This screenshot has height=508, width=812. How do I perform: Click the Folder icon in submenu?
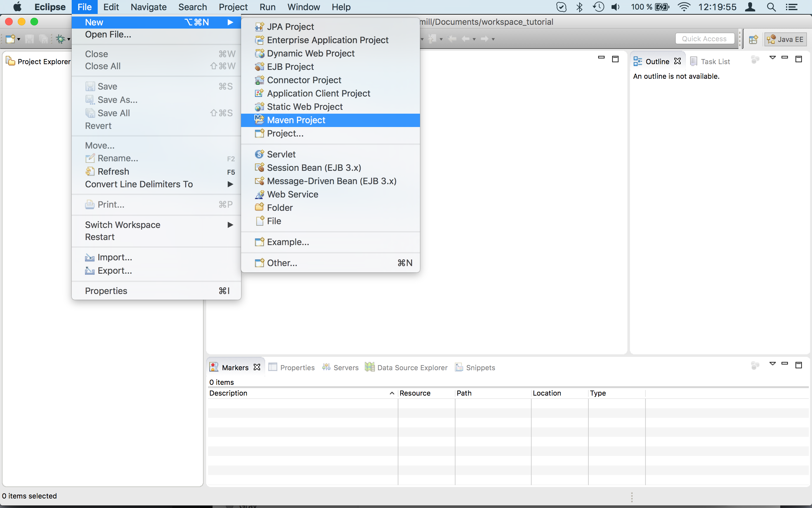pyautogui.click(x=259, y=207)
